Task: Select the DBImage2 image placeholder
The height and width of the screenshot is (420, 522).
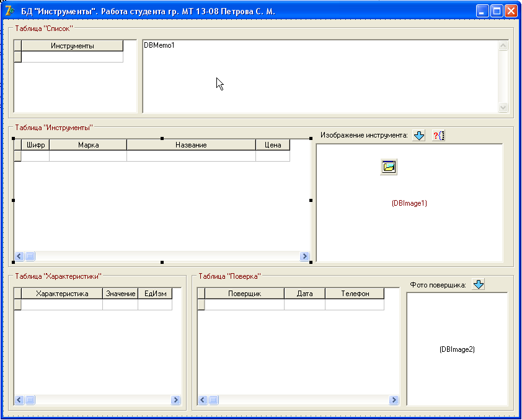Action: (457, 349)
